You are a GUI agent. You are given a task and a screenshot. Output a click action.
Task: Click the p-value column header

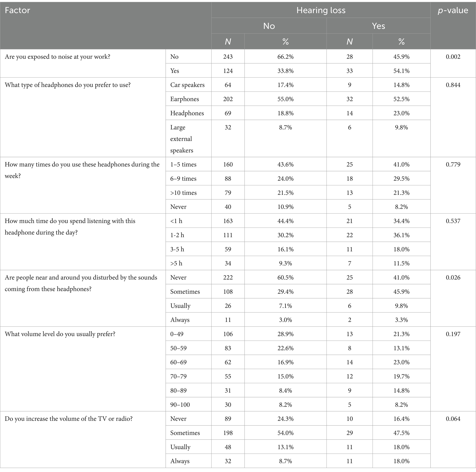coord(453,10)
